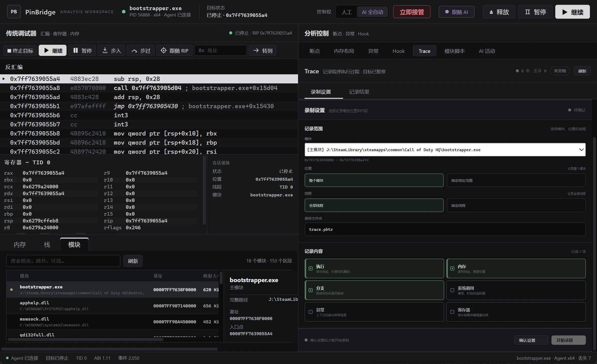This screenshot has height=364, width=597.
Task: Focus the 0x 地址 address input
Action: tap(221, 51)
